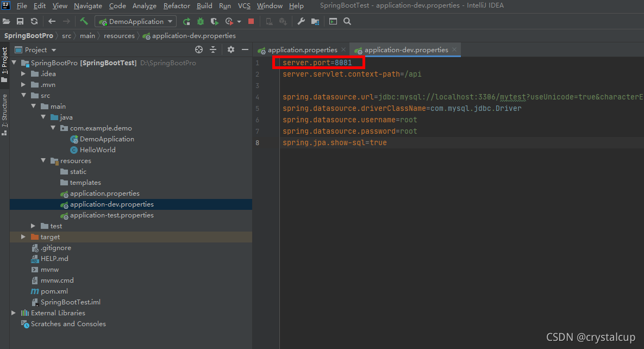
Task: Click the Forward navigation arrow
Action: click(x=66, y=21)
